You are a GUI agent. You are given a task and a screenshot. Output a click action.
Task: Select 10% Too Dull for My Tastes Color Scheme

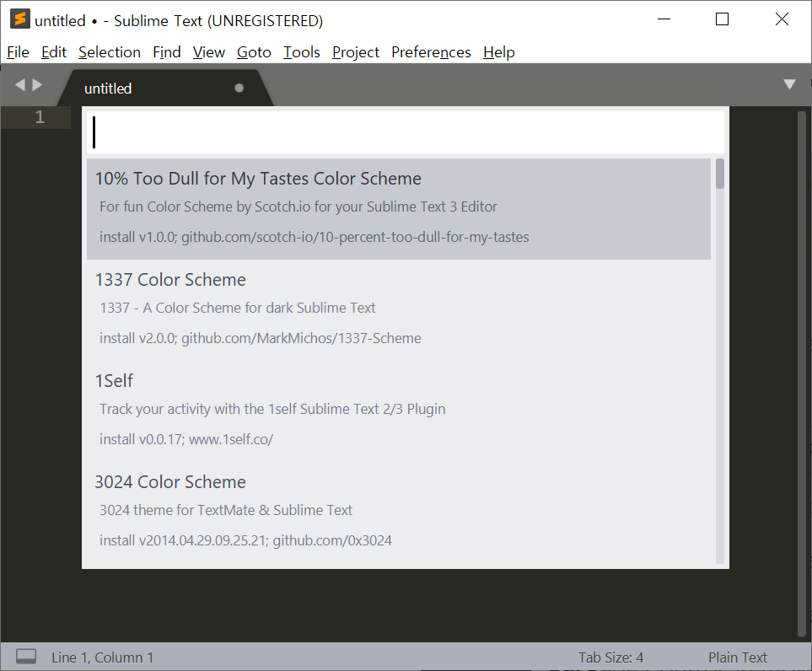coord(399,209)
